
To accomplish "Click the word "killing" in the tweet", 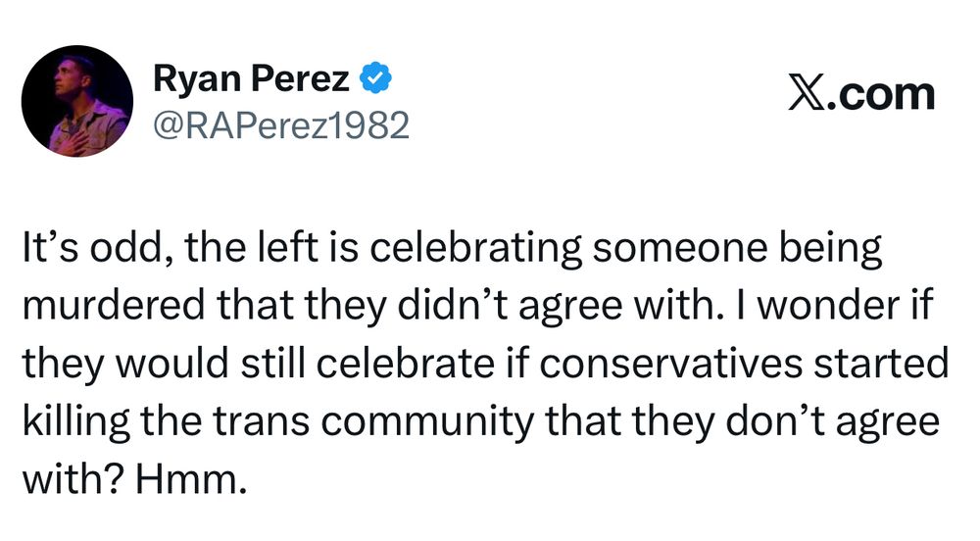I will [76, 421].
